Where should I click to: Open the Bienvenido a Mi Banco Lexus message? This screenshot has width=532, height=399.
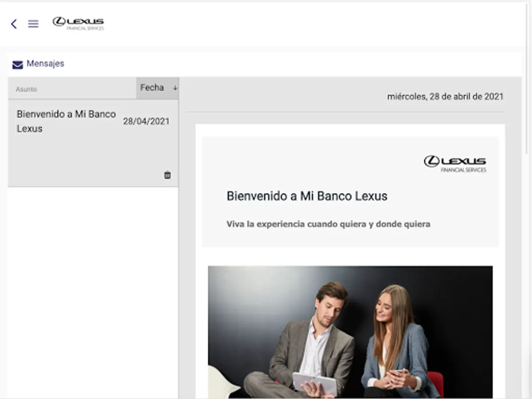(x=93, y=143)
